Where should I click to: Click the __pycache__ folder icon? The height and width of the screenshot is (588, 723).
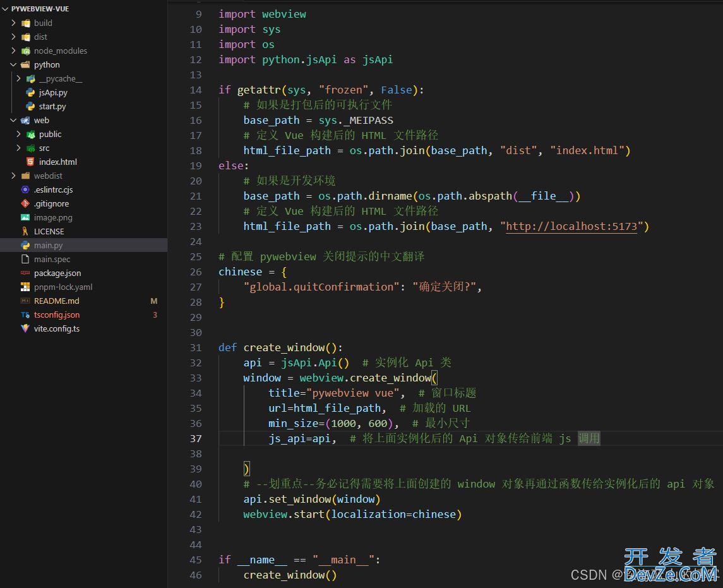pos(31,79)
